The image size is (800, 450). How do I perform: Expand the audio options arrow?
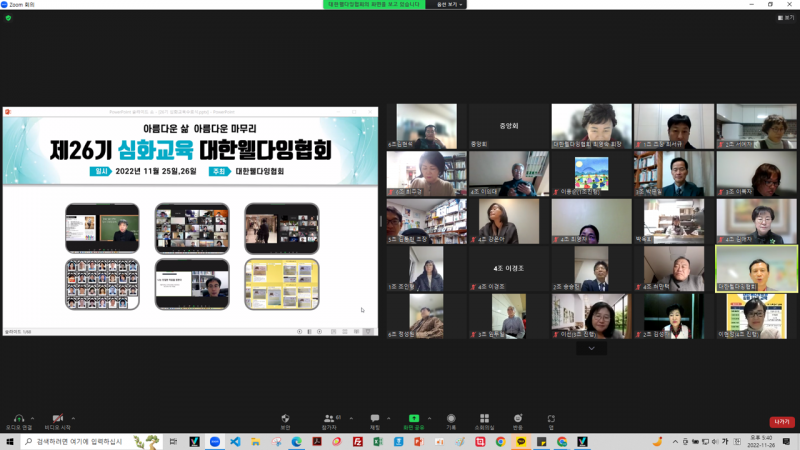pyautogui.click(x=33, y=417)
